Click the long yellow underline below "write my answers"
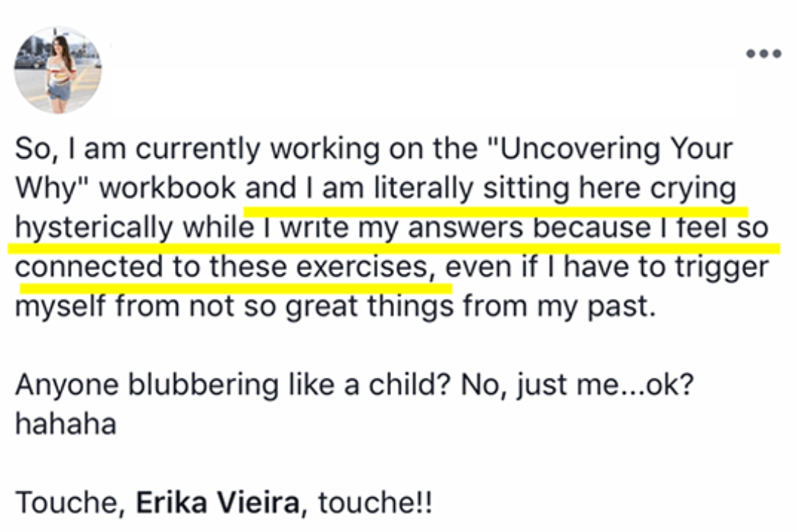Image resolution: width=797 pixels, height=532 pixels. tap(394, 249)
